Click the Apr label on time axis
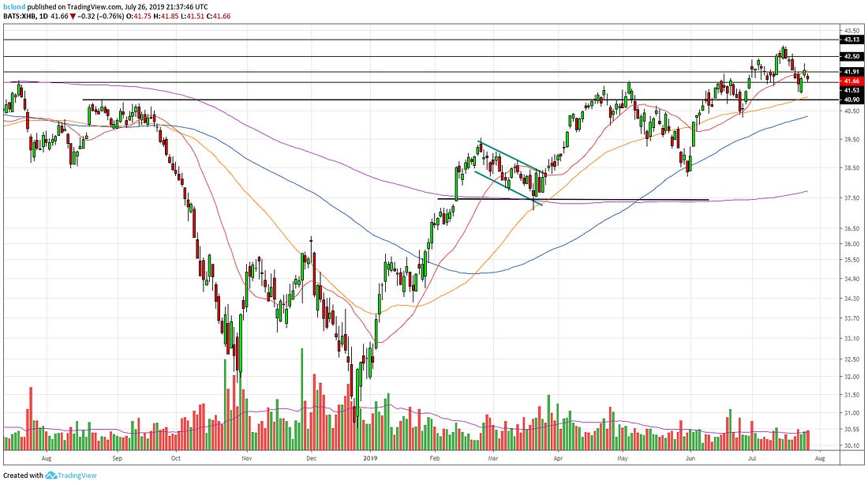The height and width of the screenshot is (485, 868). [x=558, y=457]
